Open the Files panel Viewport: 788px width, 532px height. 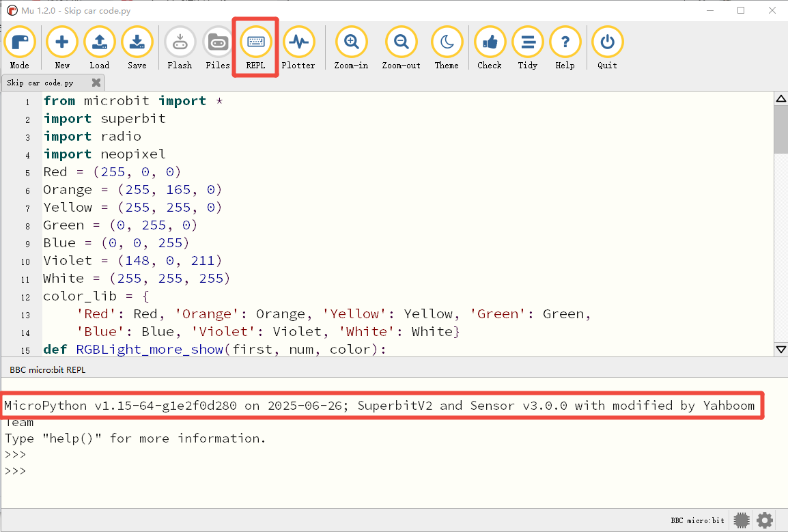point(218,48)
